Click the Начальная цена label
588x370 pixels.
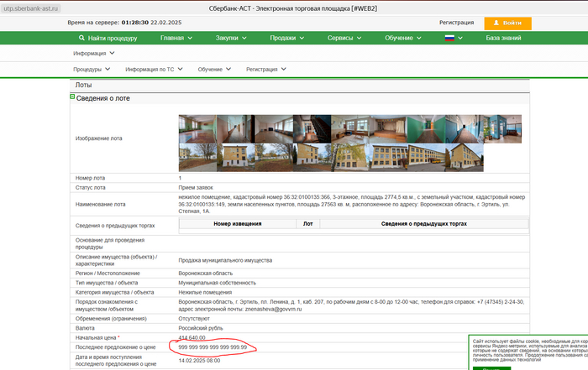(96, 338)
